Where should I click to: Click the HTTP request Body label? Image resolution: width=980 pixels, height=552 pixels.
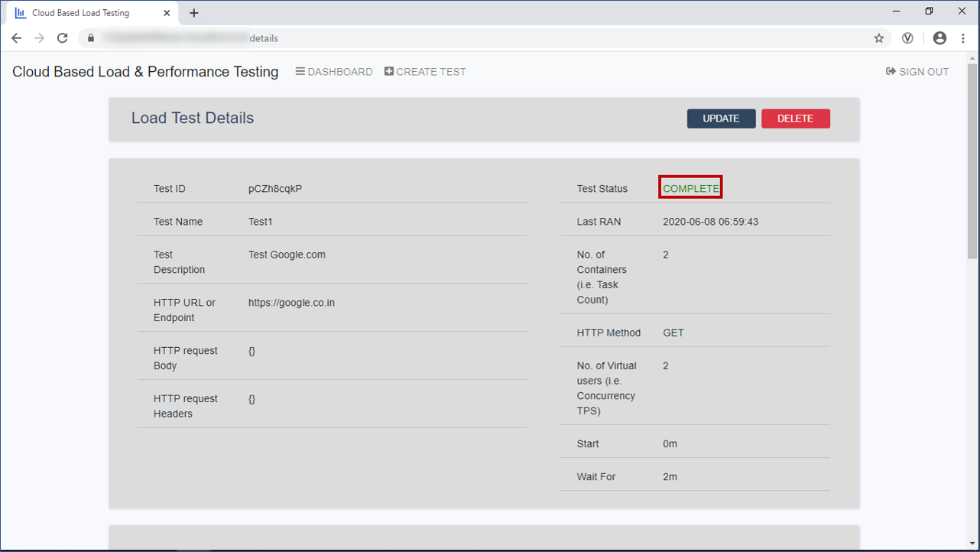pyautogui.click(x=186, y=358)
